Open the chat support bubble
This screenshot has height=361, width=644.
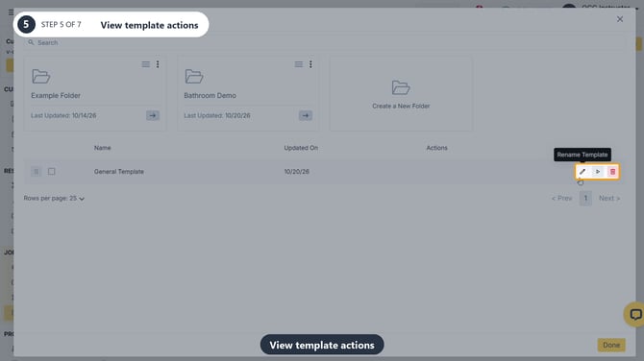coord(634,315)
